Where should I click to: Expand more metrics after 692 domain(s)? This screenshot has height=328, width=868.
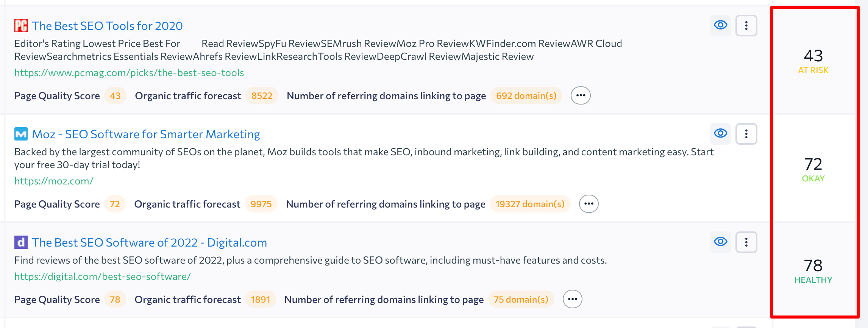(x=581, y=95)
